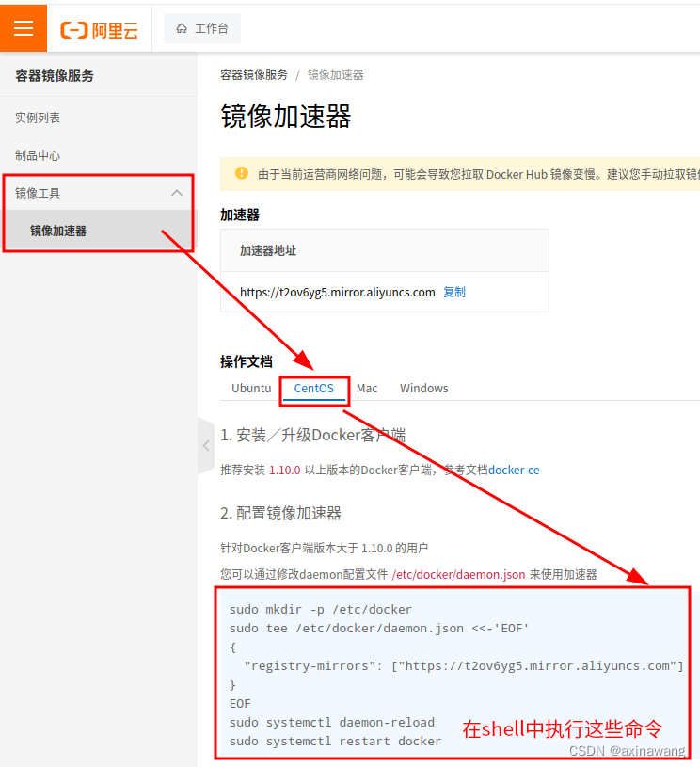The width and height of the screenshot is (700, 767).
Task: Click 镜像加速器 in the breadcrumb
Action: pos(335,75)
